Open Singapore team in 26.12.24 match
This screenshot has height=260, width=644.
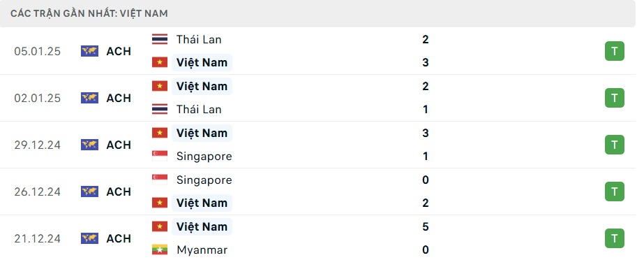point(204,180)
